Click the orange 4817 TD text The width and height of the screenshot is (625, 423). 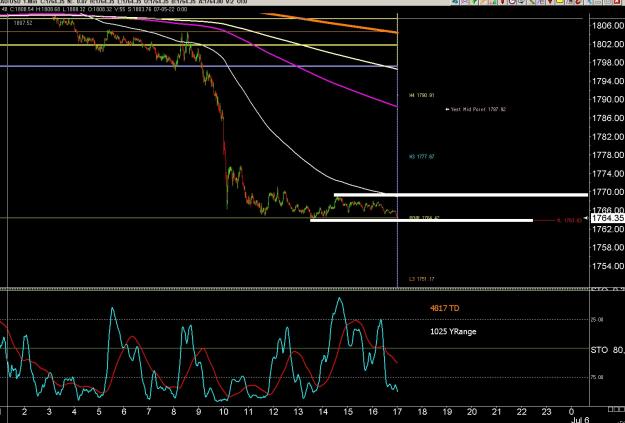(x=444, y=308)
